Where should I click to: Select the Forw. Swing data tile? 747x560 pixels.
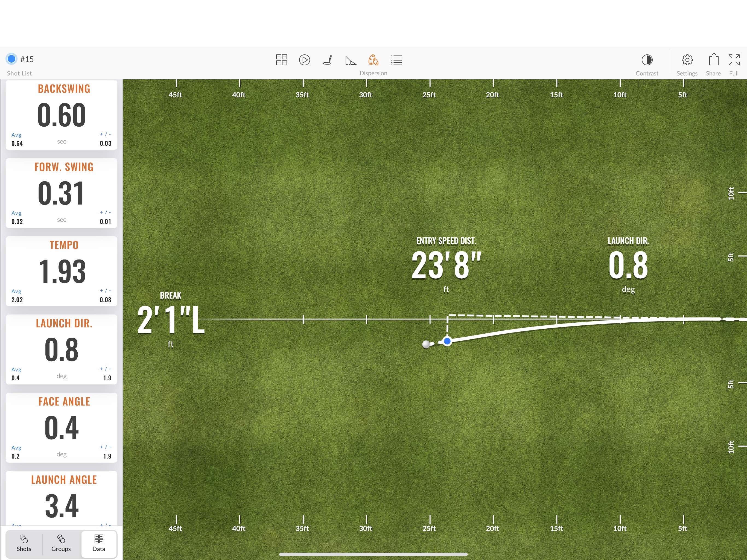pyautogui.click(x=62, y=193)
